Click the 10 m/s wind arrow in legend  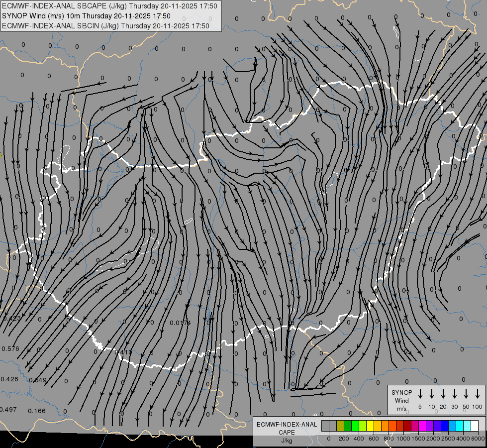click(432, 394)
